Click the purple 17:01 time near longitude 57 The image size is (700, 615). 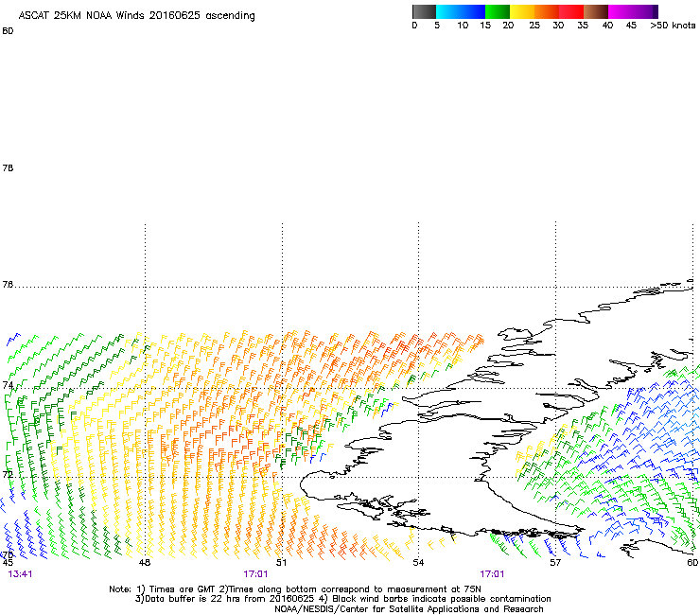[x=492, y=574]
